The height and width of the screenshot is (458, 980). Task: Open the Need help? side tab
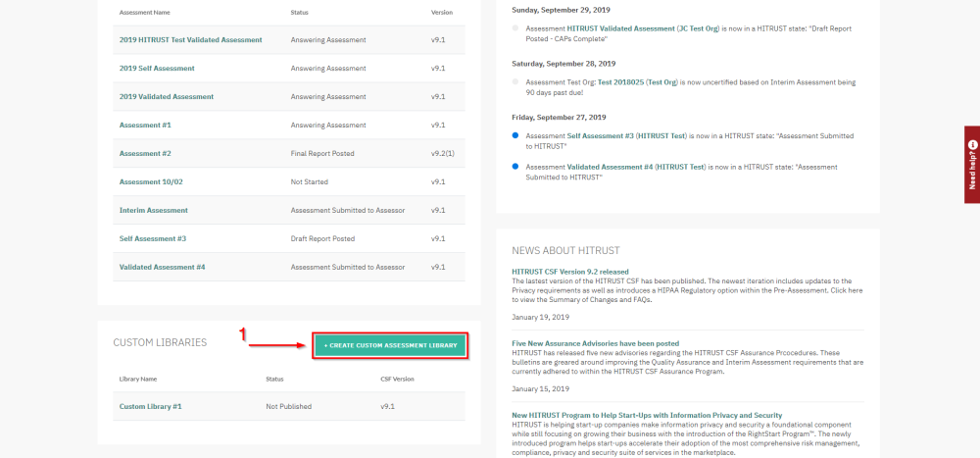coord(972,165)
